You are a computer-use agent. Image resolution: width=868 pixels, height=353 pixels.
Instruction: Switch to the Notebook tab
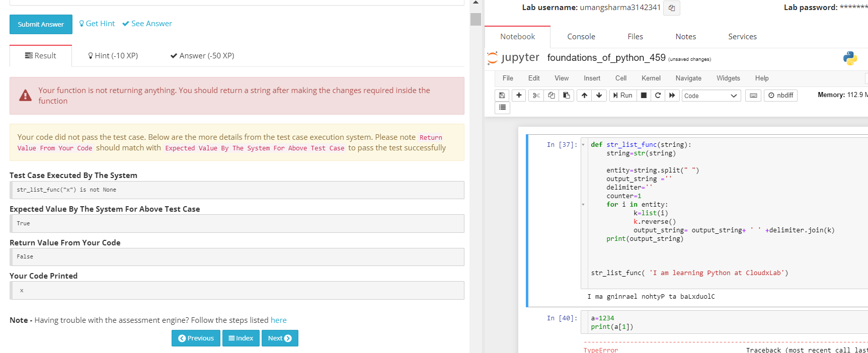click(x=517, y=37)
